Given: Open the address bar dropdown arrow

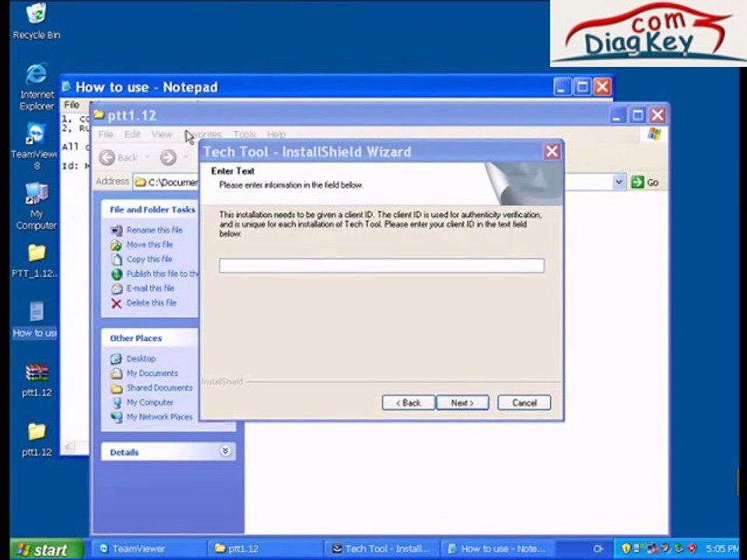Looking at the screenshot, I should pyautogui.click(x=619, y=182).
